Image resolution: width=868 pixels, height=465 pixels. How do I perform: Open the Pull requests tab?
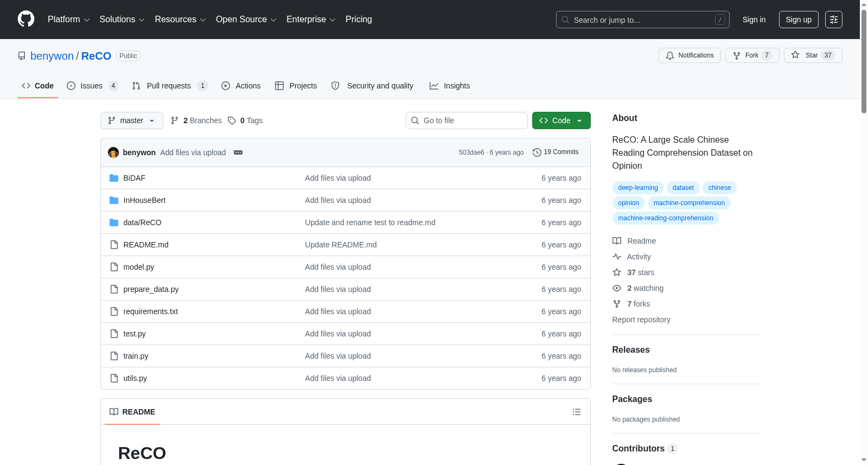coord(170,86)
